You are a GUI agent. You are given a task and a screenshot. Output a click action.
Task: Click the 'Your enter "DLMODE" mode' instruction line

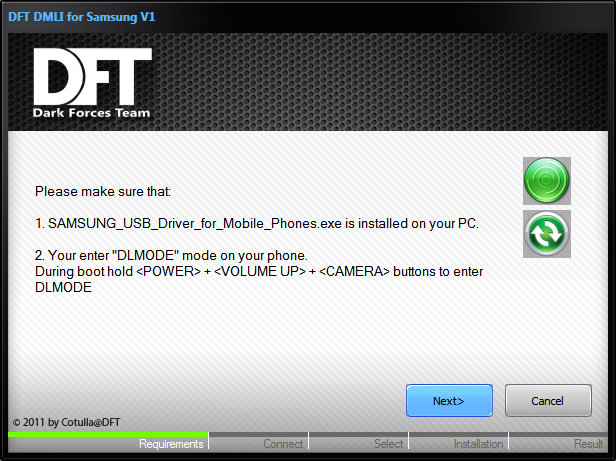pyautogui.click(x=171, y=255)
